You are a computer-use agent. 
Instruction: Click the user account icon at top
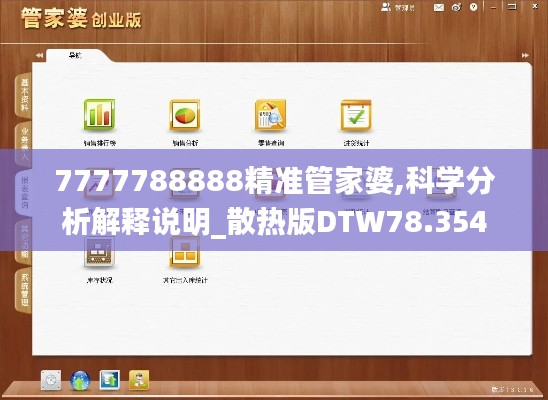coord(386,7)
